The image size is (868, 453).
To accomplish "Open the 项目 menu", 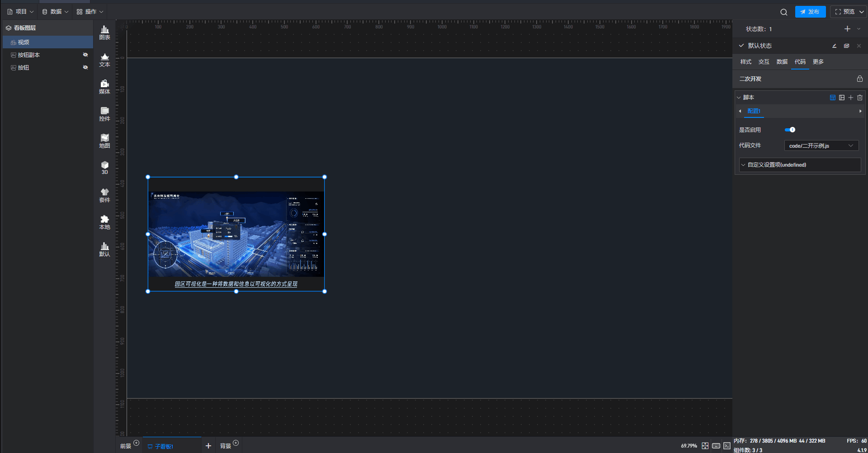I will point(20,12).
